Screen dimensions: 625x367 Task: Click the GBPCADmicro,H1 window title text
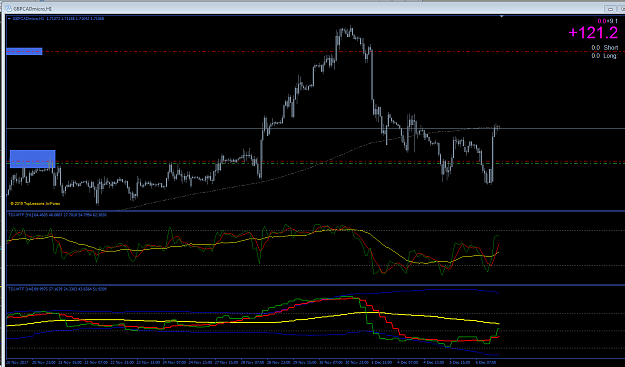point(33,9)
